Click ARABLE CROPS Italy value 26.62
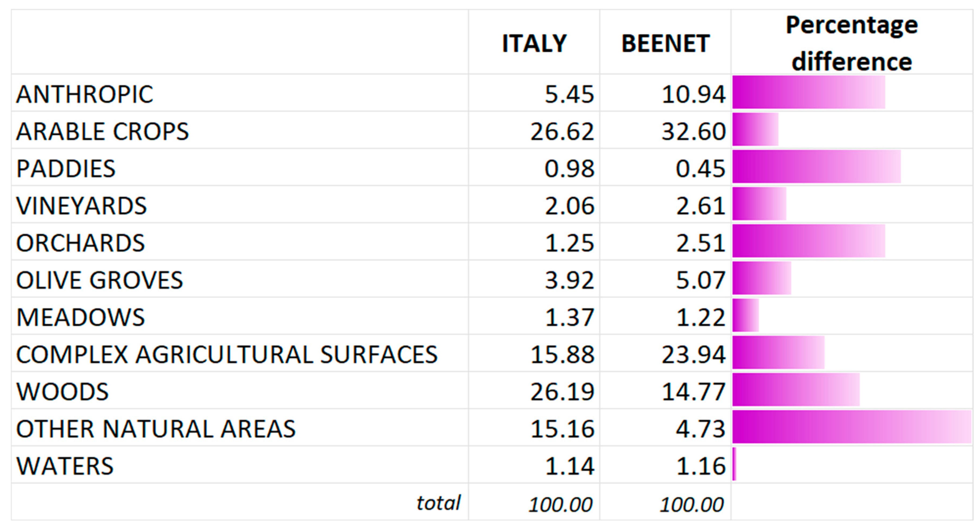Viewport: 980px width, 530px height. (x=562, y=131)
